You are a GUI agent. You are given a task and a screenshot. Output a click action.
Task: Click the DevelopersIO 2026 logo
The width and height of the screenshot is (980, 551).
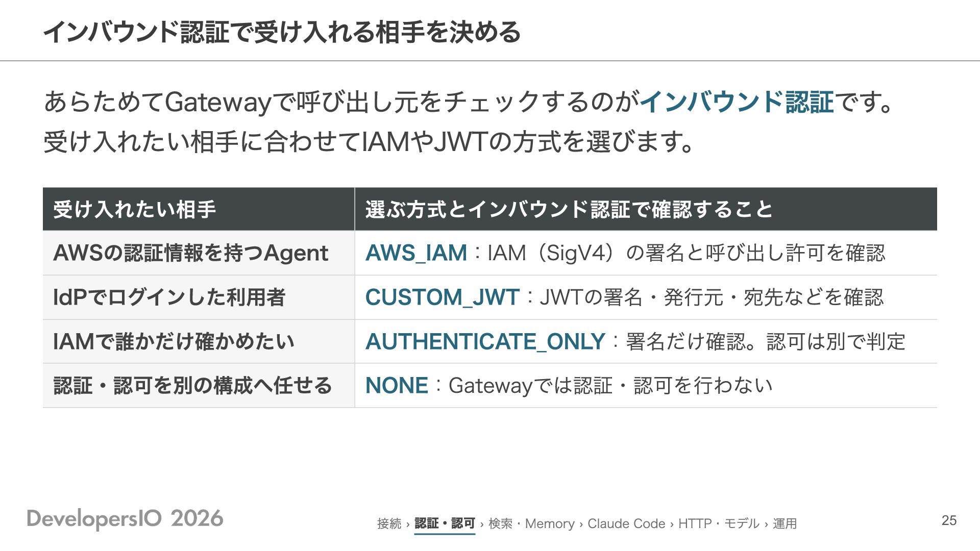[125, 519]
